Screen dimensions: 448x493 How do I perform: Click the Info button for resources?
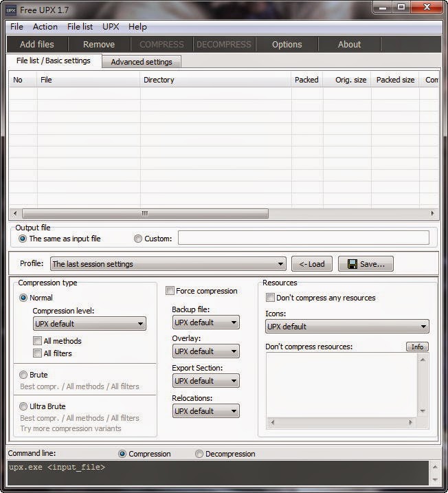[417, 347]
